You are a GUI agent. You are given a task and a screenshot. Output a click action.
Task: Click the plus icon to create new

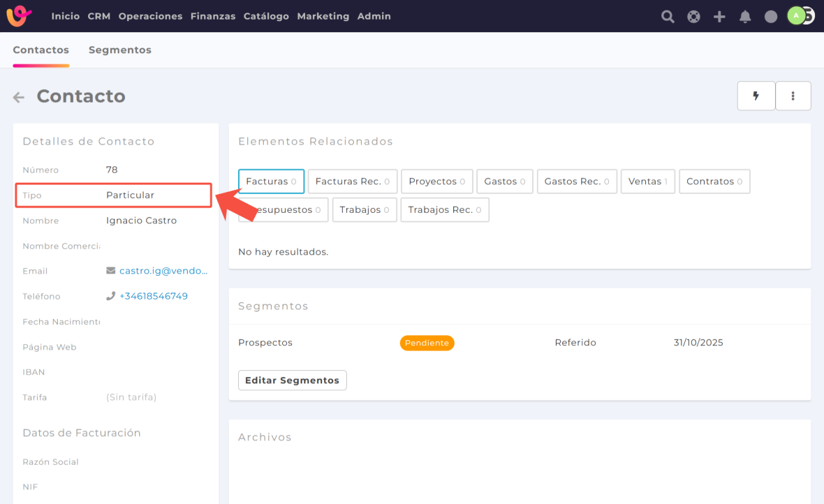point(719,17)
